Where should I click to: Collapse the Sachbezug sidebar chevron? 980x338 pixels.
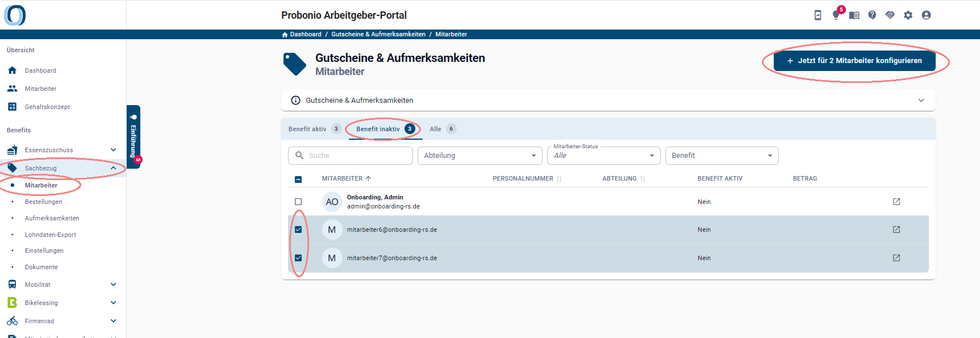click(x=113, y=168)
